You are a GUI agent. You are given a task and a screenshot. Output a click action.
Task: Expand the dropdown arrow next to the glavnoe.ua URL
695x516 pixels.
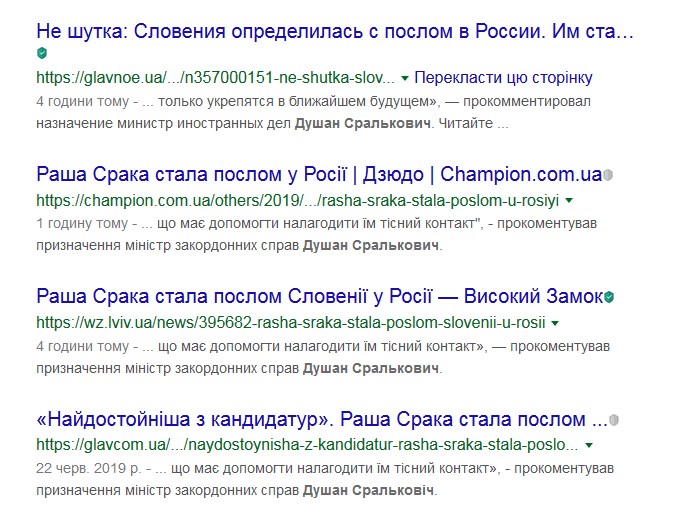pos(404,78)
